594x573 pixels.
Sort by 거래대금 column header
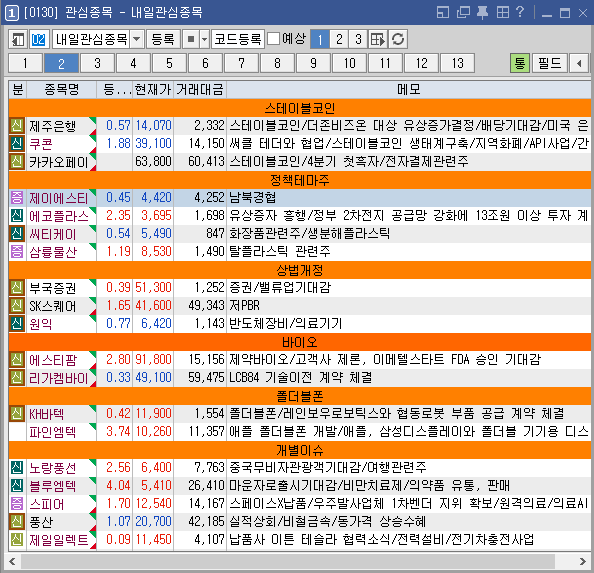[200, 90]
